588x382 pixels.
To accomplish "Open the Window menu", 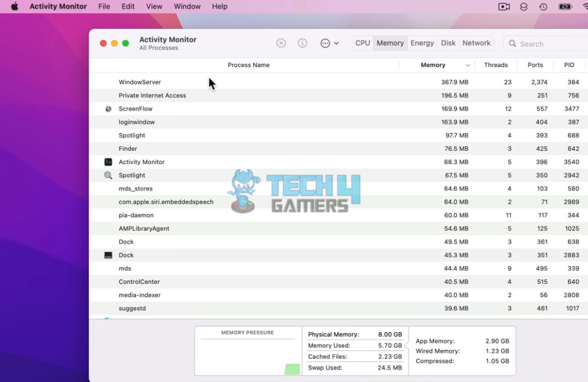I will pos(187,6).
